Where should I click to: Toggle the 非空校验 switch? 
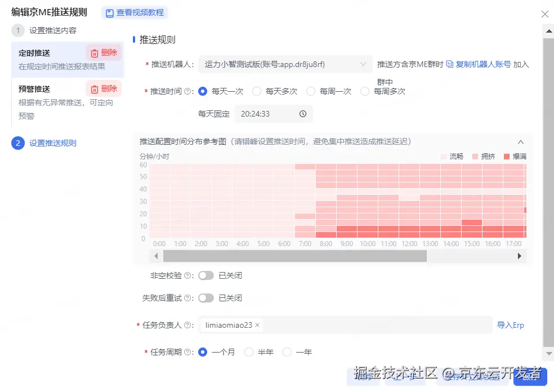[206, 276]
